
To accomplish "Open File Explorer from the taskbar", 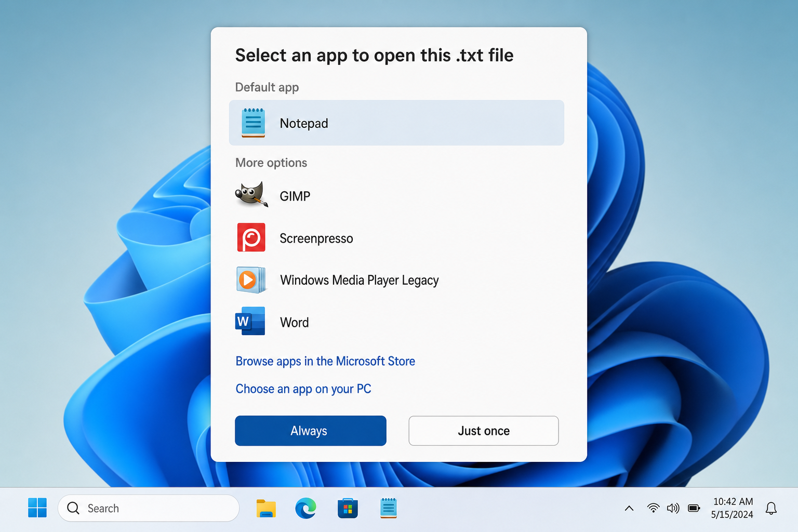I will [266, 508].
